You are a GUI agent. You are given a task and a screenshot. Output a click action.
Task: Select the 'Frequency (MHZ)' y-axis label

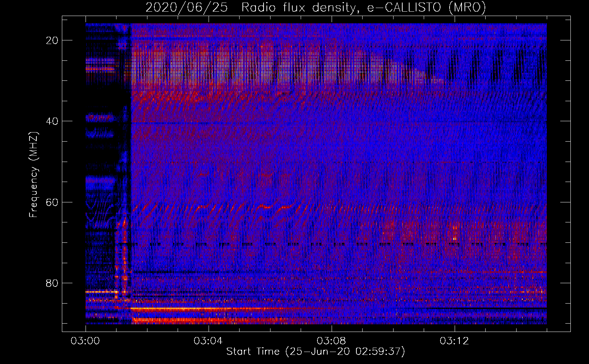pyautogui.click(x=33, y=175)
